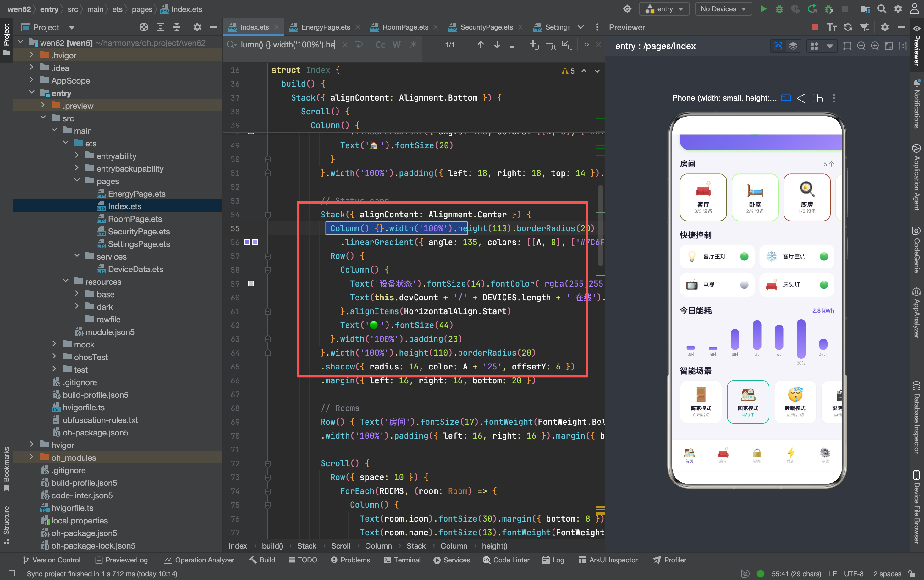Screen dimensions: 924x580
Task: Click the Debug bug icon in the top toolbar
Action: 779,9
